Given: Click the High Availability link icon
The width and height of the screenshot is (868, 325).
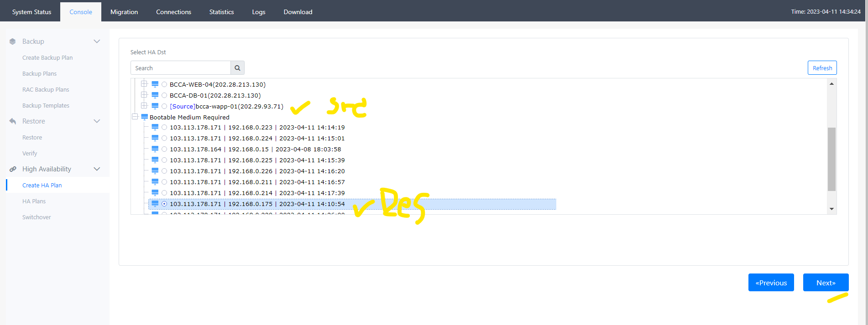Looking at the screenshot, I should pyautogui.click(x=13, y=169).
